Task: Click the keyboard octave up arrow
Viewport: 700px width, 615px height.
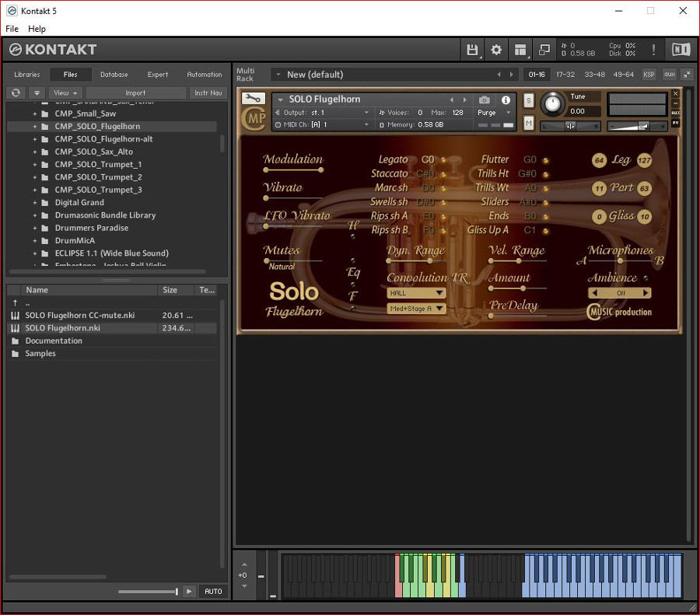Action: [x=243, y=564]
